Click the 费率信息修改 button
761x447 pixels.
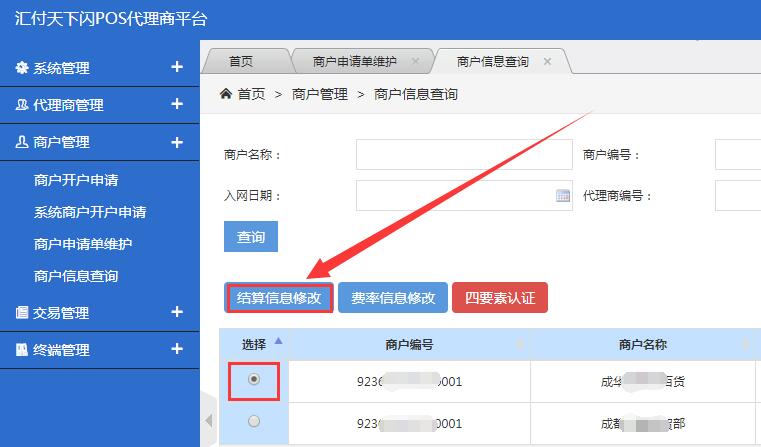point(393,298)
